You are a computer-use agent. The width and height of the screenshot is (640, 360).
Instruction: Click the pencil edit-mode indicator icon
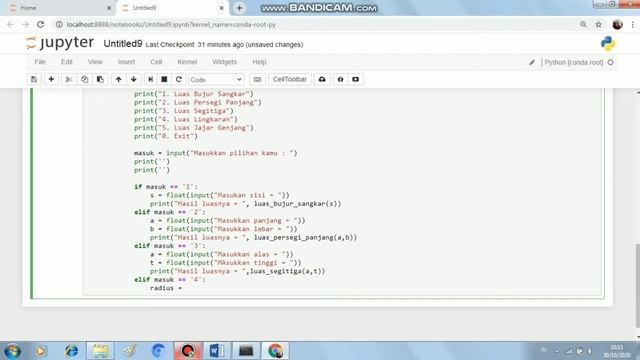531,62
